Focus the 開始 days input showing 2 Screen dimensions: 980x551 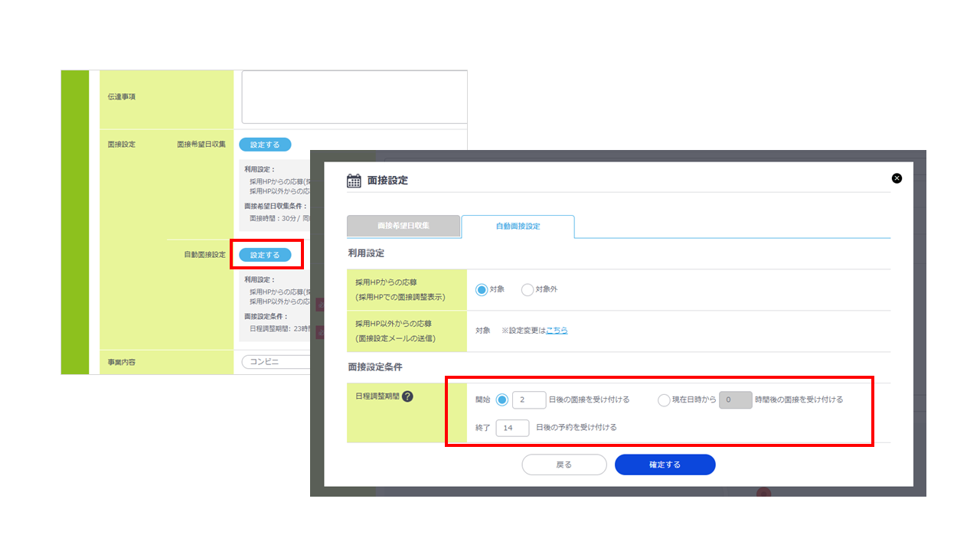[x=528, y=399]
